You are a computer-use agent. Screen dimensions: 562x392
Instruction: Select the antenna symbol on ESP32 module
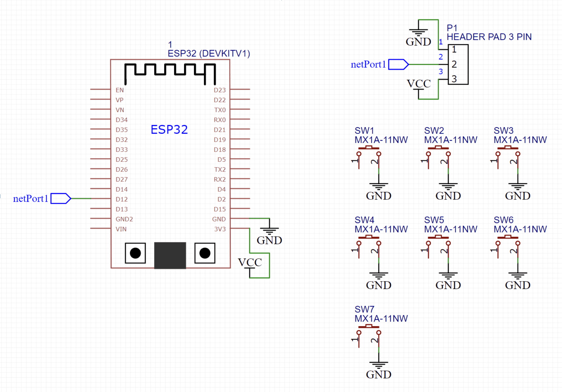pyautogui.click(x=170, y=74)
